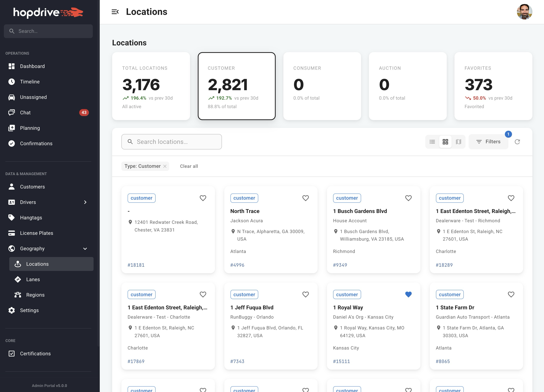Click the Clear all filters link
This screenshot has height=392, width=544.
[x=189, y=166]
